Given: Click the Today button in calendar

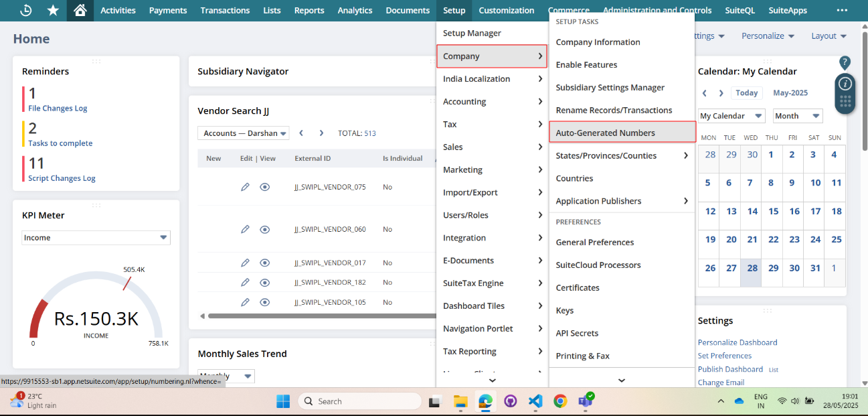Looking at the screenshot, I should pos(746,93).
